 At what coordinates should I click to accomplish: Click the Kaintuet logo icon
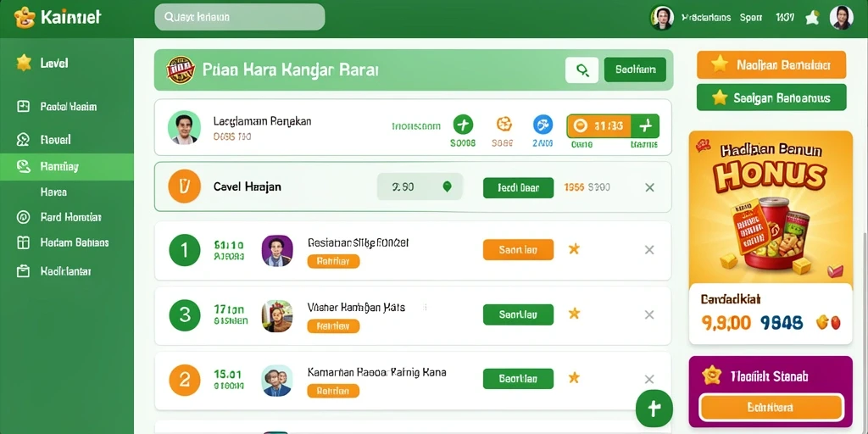[x=25, y=18]
